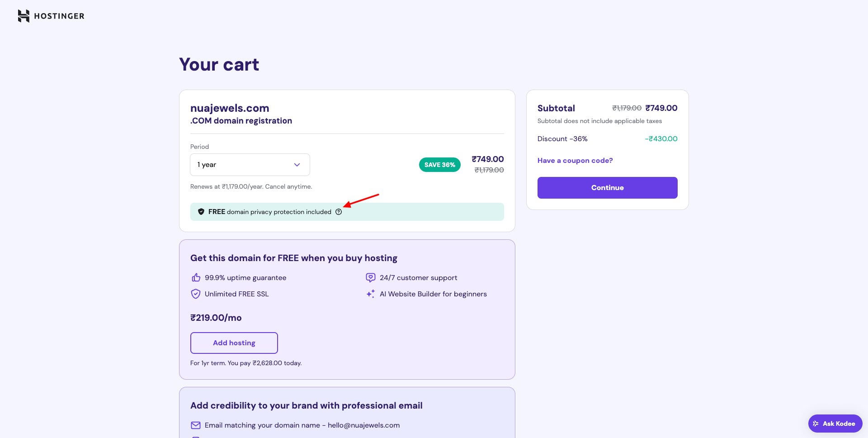Image resolution: width=868 pixels, height=438 pixels.
Task: Click the HOSTINGER brand name text
Action: 59,16
